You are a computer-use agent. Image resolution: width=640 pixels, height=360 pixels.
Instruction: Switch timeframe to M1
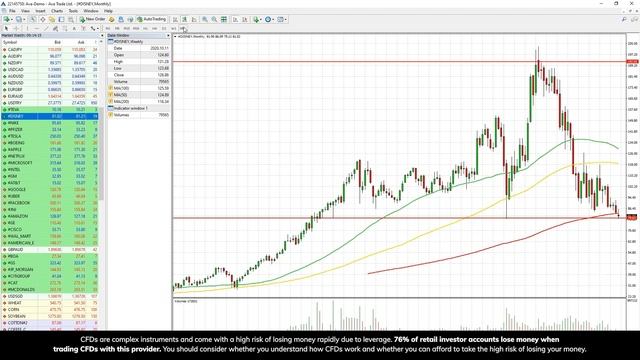108,28
